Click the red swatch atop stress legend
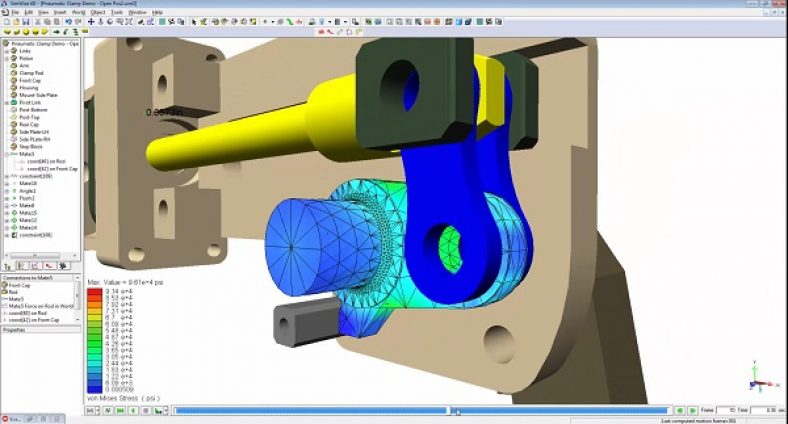This screenshot has height=424, width=788. (x=94, y=291)
